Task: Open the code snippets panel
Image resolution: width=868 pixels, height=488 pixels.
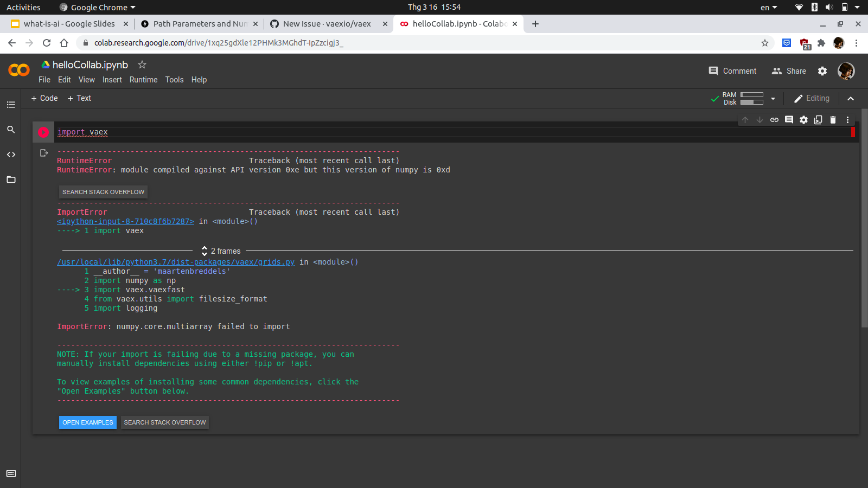Action: pyautogui.click(x=11, y=155)
